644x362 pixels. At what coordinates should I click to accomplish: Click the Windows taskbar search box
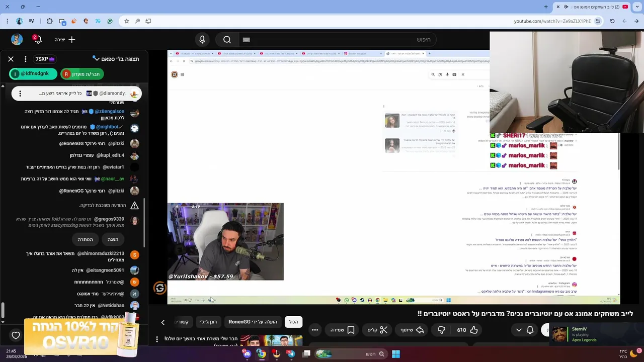coord(351,354)
